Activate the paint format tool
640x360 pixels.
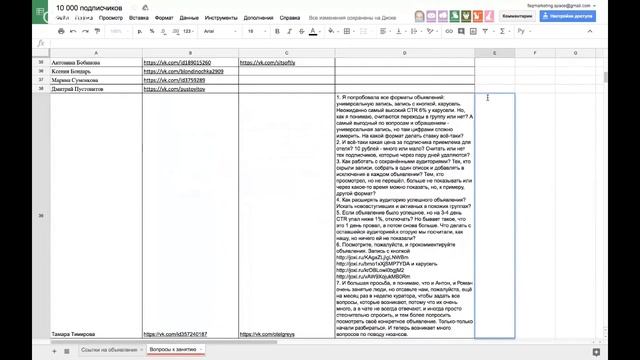[97, 31]
